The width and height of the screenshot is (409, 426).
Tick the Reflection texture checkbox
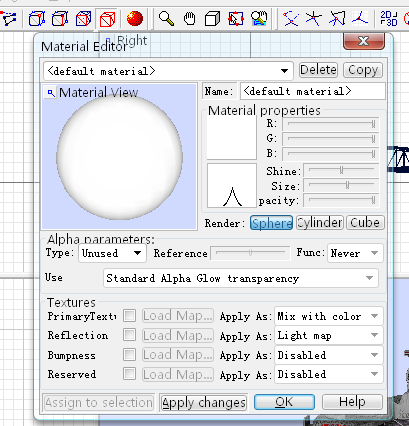tap(129, 335)
